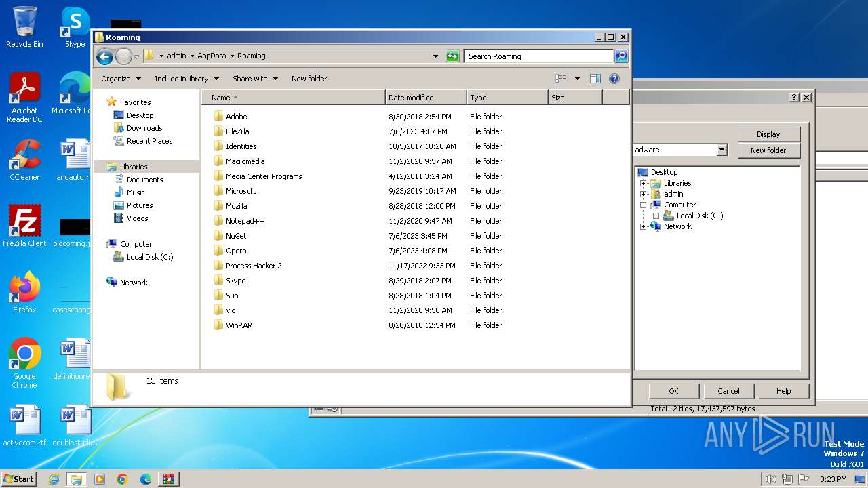868x488 pixels.
Task: Click the WinRAR taskbar icon
Action: [x=168, y=479]
